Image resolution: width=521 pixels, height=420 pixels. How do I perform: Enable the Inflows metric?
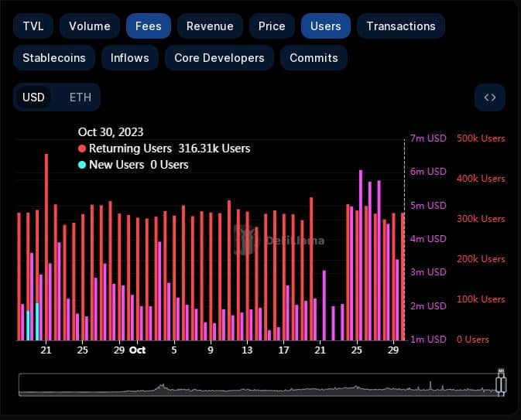tap(129, 58)
